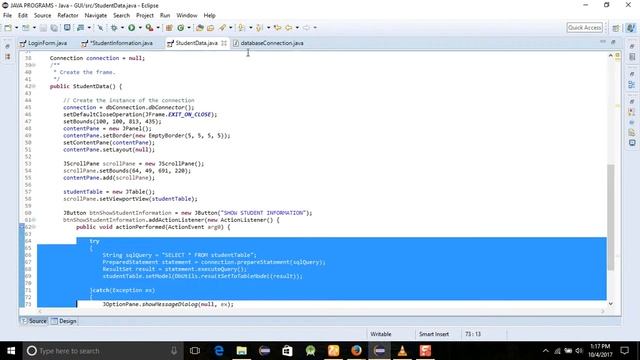
Task: Switch to the StudentInformation.java tab
Action: pos(118,43)
